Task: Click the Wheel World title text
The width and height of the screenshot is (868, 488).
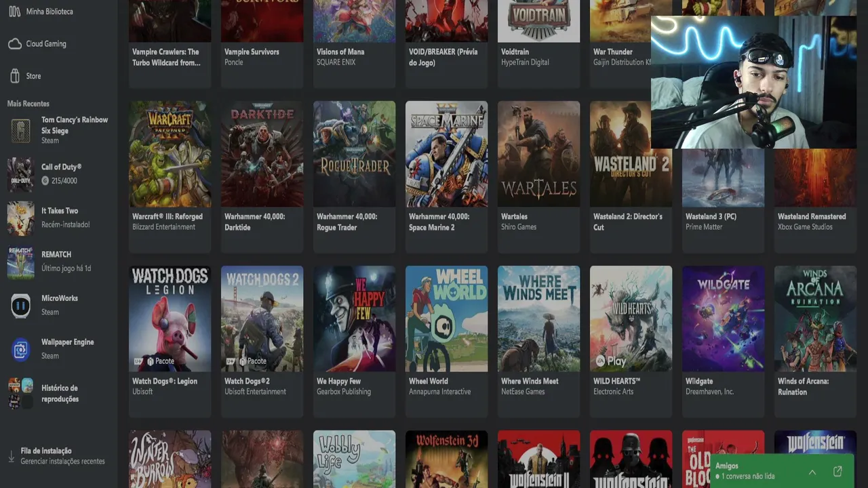Action: 429,381
